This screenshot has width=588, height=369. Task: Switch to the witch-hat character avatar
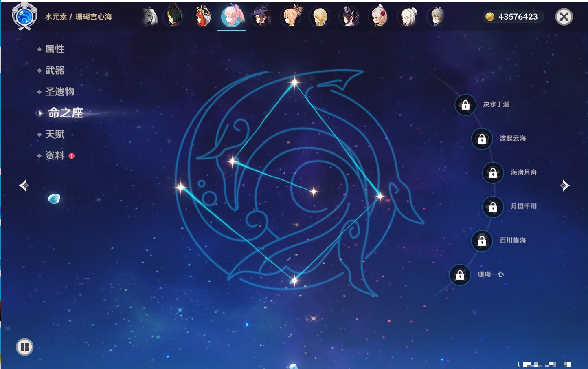tap(261, 16)
